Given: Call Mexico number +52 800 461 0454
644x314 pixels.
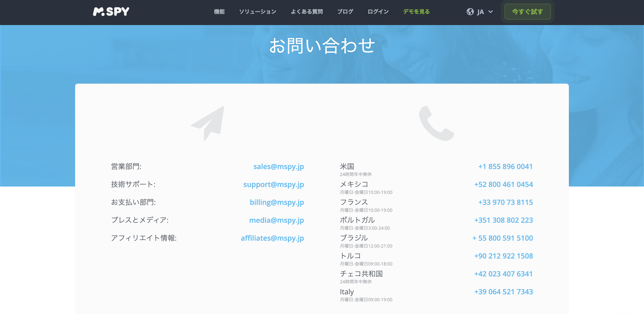Looking at the screenshot, I should click(504, 185).
